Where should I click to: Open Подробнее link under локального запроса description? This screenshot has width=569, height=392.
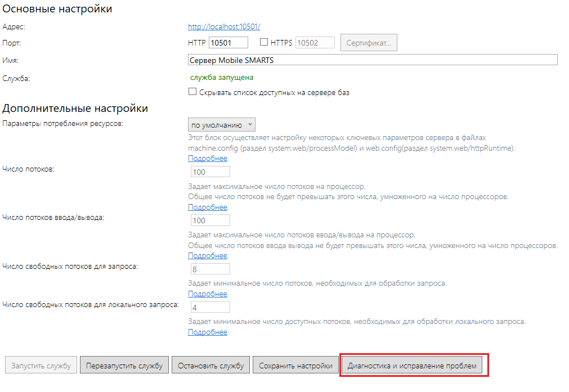point(208,332)
